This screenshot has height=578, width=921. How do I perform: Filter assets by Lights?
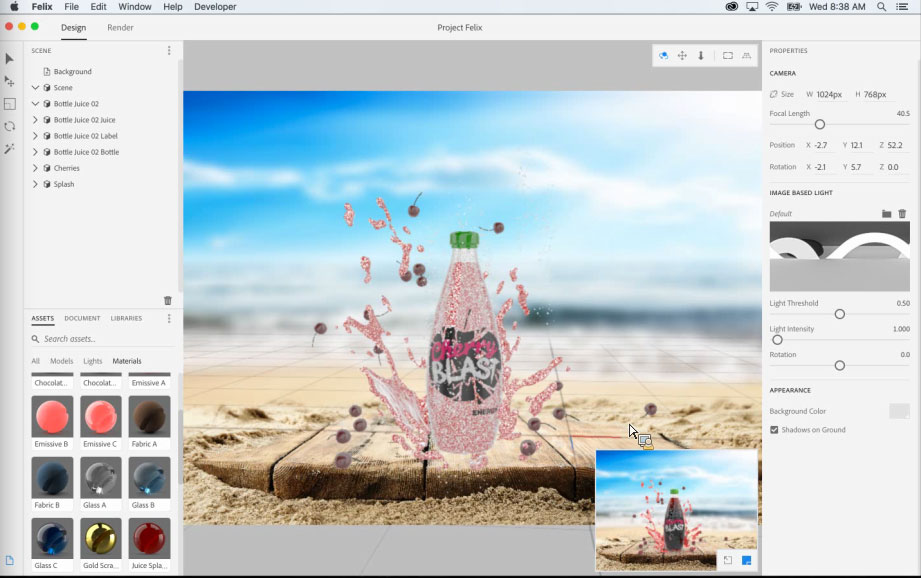pyautogui.click(x=93, y=361)
